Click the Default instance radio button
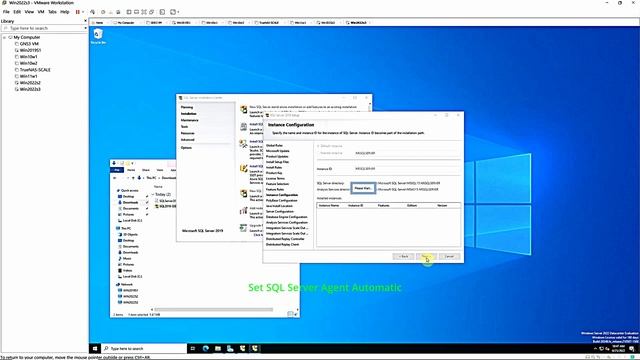Image resolution: width=640 pixels, height=360 pixels. [318, 146]
